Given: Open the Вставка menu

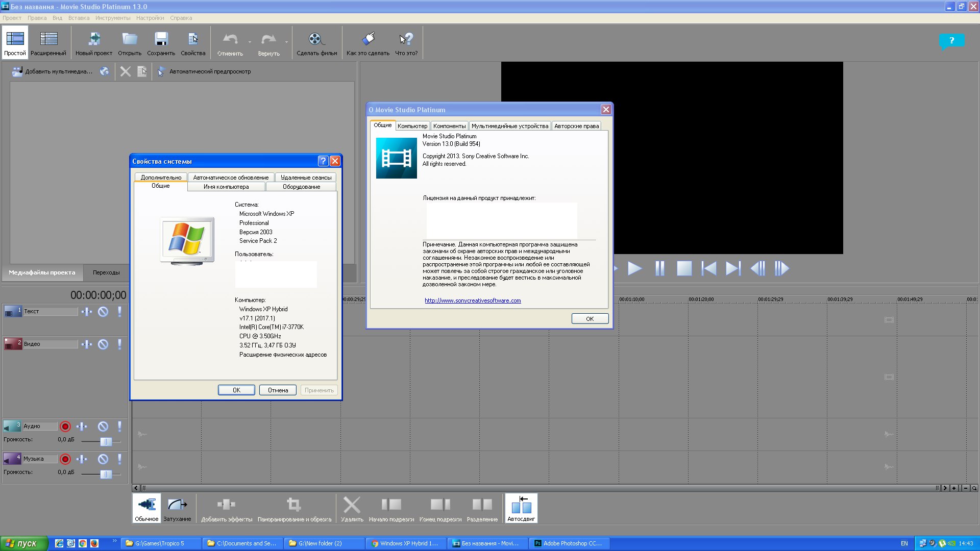Looking at the screenshot, I should pos(79,18).
